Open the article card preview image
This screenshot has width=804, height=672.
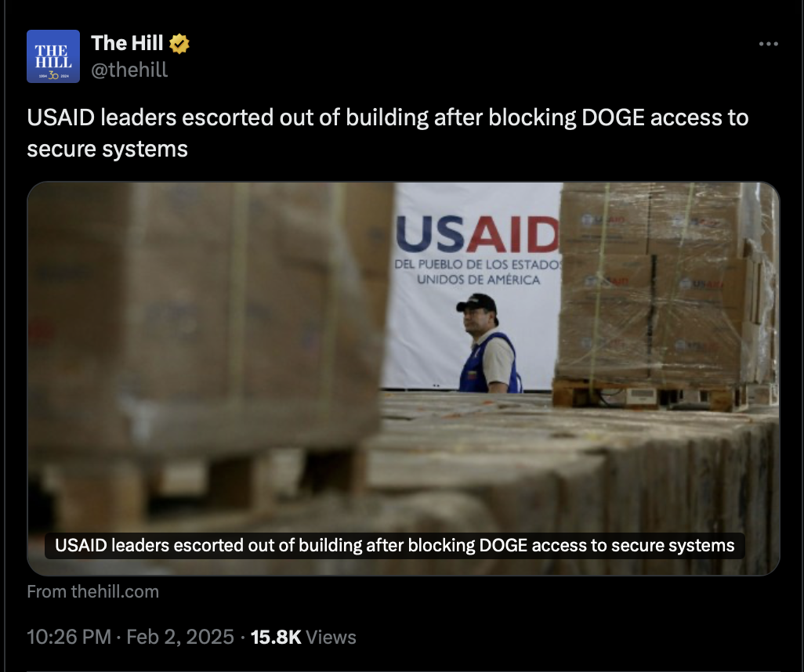403,378
